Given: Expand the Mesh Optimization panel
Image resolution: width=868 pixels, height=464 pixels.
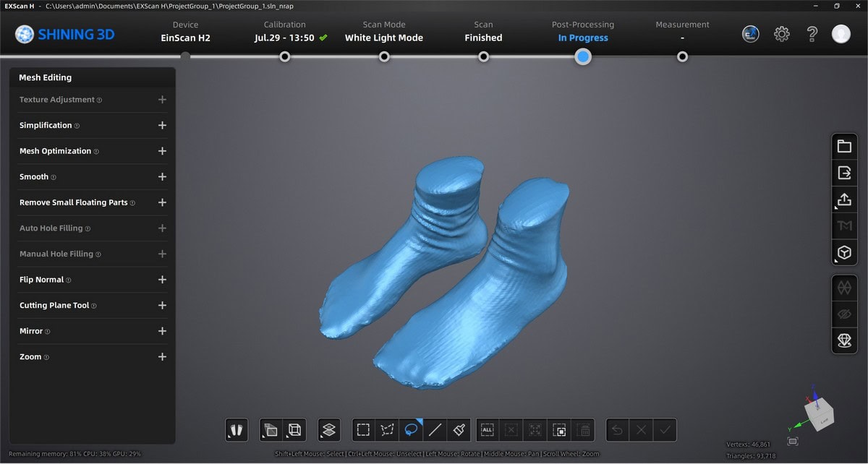Looking at the screenshot, I should [x=162, y=151].
